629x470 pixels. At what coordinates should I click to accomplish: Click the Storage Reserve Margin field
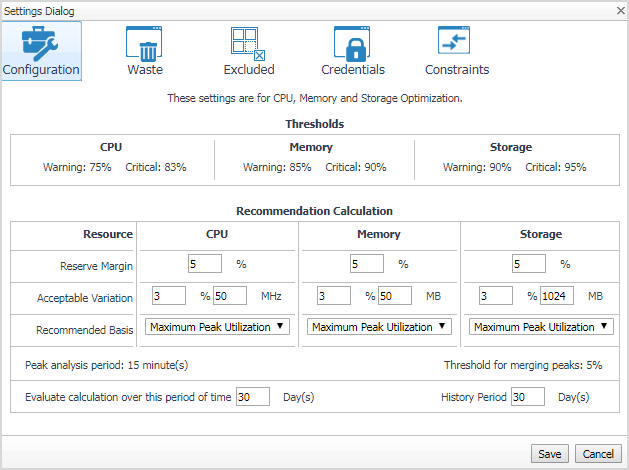tap(528, 264)
